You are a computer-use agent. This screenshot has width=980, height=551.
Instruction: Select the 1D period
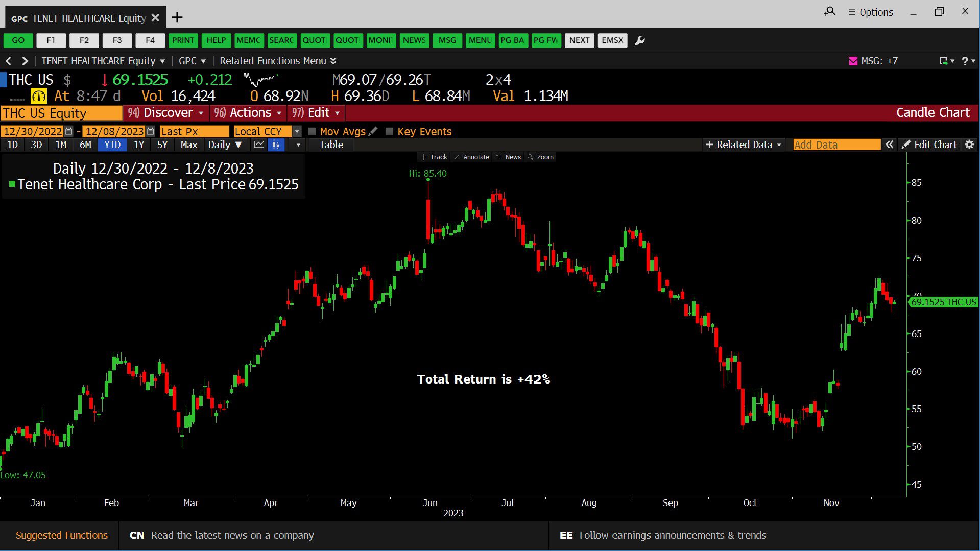[12, 145]
